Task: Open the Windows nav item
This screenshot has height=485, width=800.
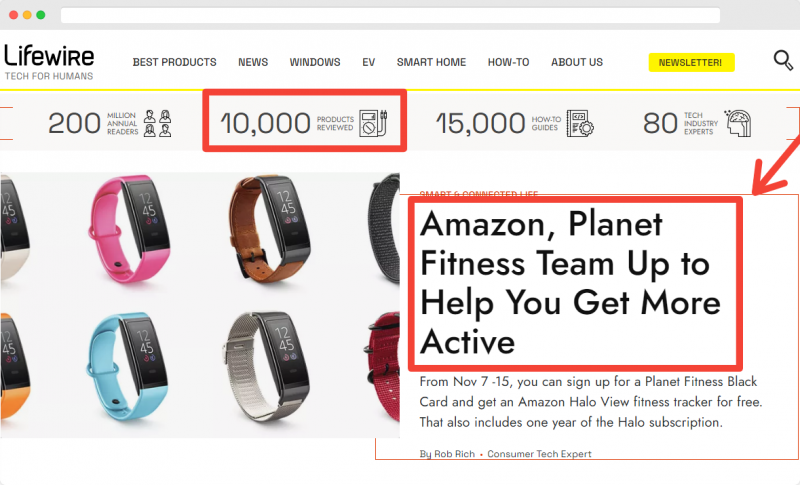Action: tap(315, 62)
